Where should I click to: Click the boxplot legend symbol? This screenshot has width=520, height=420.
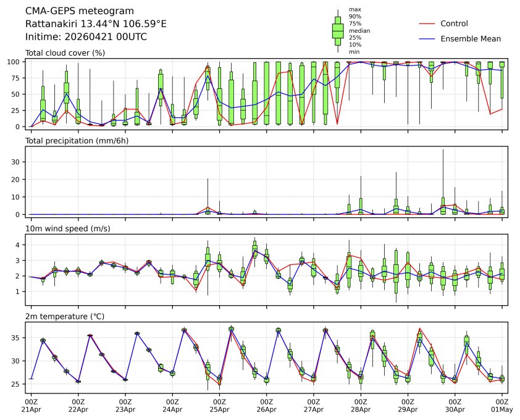pos(338,31)
